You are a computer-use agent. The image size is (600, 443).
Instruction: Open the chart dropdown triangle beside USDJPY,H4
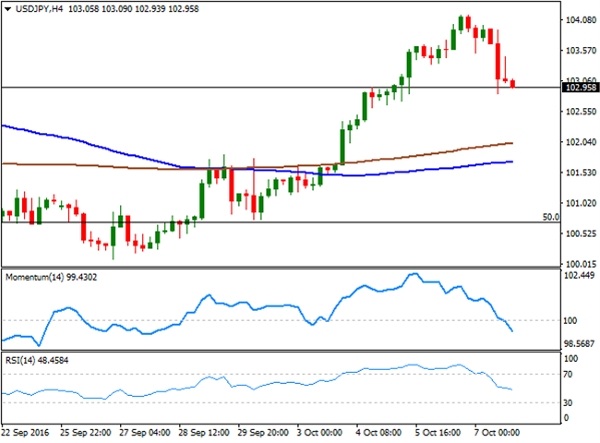point(8,9)
